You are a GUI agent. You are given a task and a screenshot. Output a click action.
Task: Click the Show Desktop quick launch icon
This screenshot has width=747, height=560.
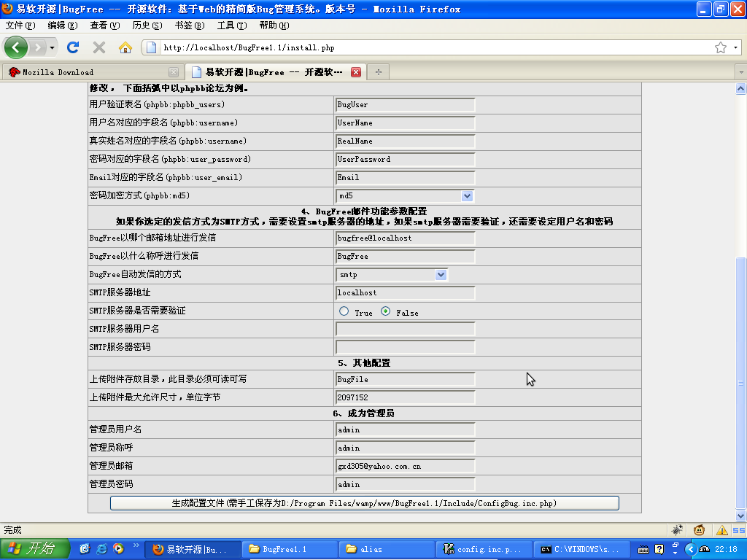tap(85, 549)
